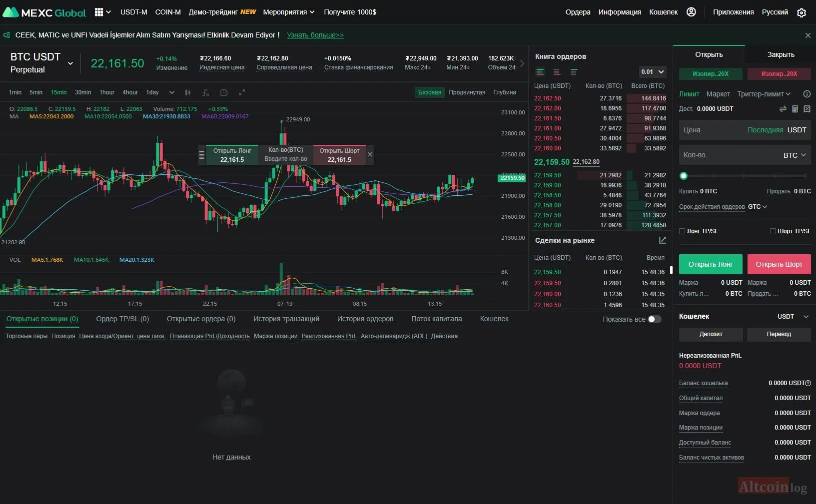The width and height of the screenshot is (816, 504).
Task: Click the MEXC Global logo
Action: pyautogui.click(x=44, y=12)
